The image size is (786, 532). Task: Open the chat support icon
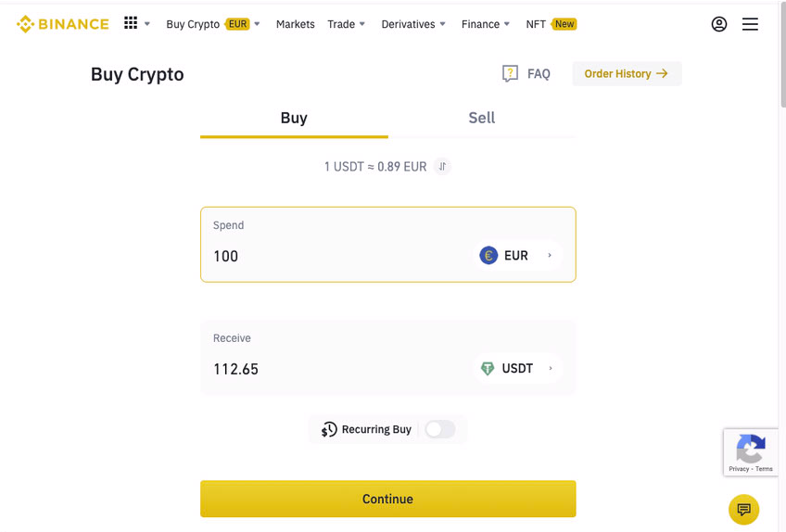[743, 510]
